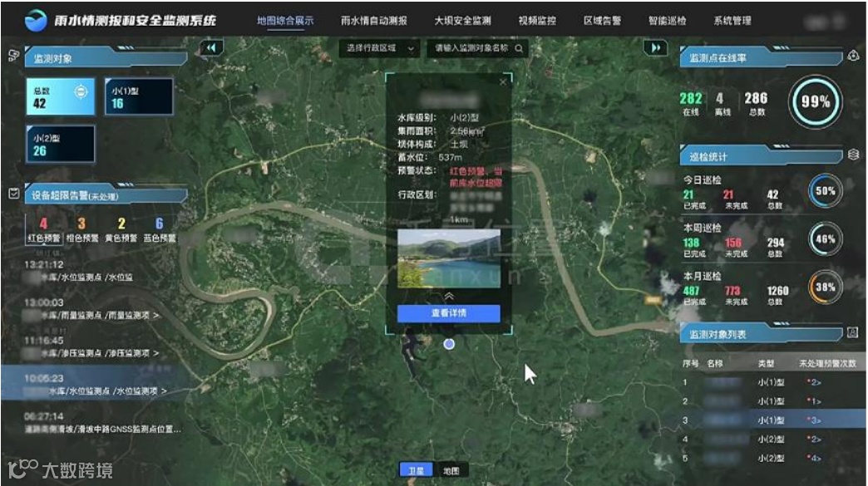Select row 1 in monitoring object list
868x486 pixels.
pos(772,382)
